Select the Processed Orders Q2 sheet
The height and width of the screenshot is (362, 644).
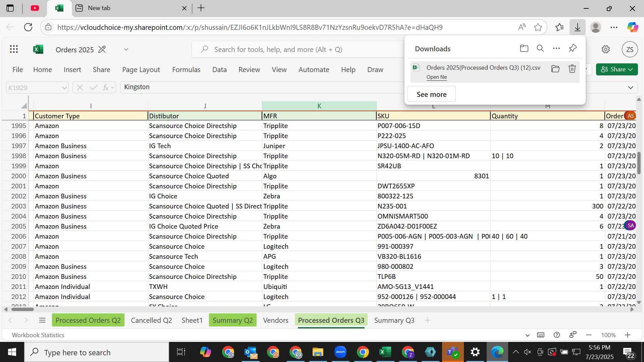coord(88,320)
